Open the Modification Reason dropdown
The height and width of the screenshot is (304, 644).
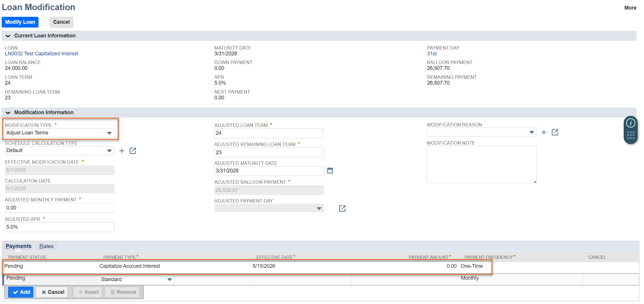pos(531,132)
